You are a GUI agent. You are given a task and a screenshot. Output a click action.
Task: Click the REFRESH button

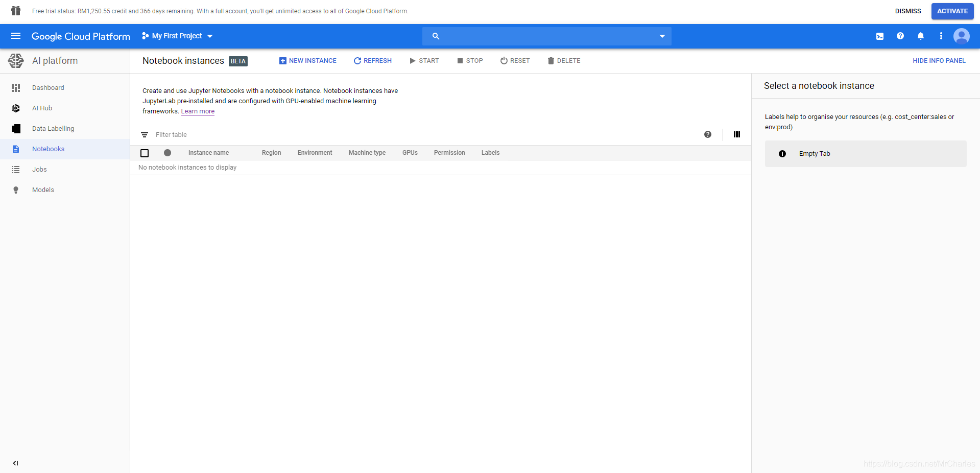[x=373, y=61]
